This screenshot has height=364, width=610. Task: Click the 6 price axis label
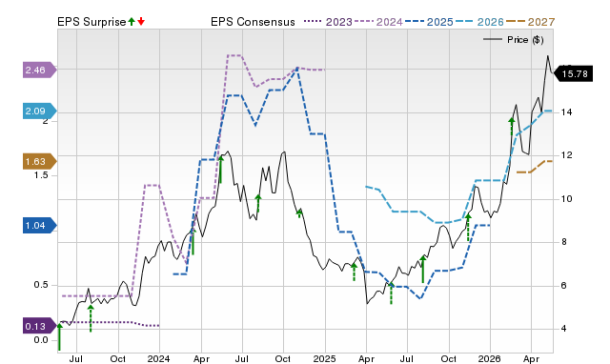[563, 286]
